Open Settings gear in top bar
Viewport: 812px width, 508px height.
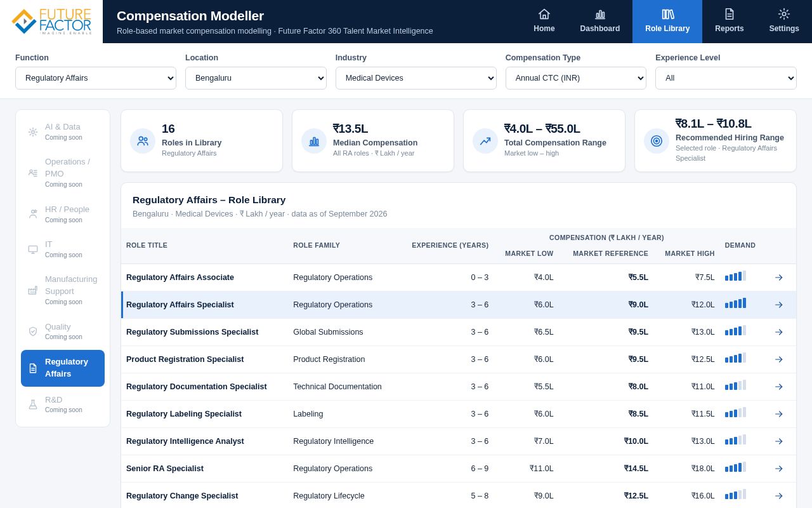point(783,14)
